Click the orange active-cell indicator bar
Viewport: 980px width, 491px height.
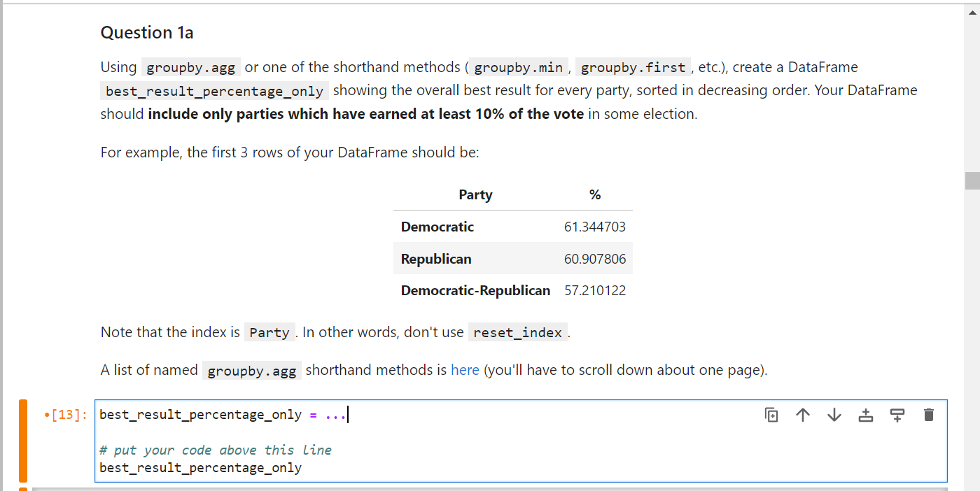(x=22, y=441)
